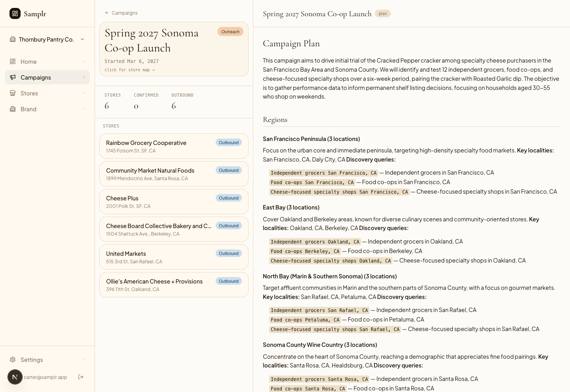Open the Community Market Natural Foods store card
Screen dimensions: 570x392
174,174
